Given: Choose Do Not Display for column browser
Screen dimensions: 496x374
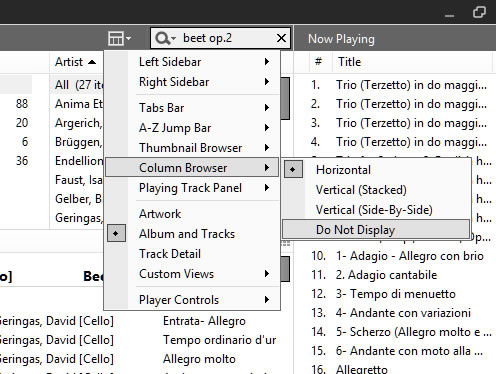Looking at the screenshot, I should point(376,230).
